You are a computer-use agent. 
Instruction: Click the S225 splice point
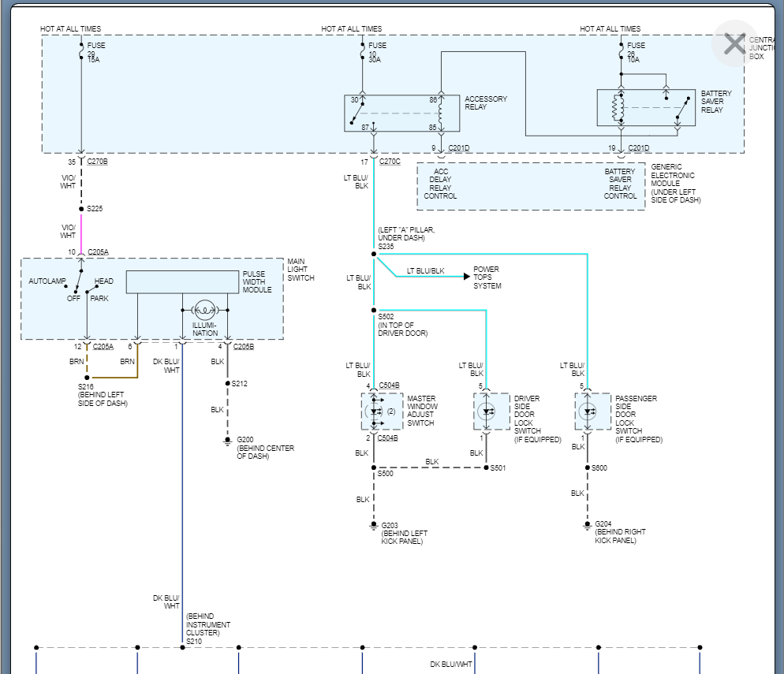[81, 209]
